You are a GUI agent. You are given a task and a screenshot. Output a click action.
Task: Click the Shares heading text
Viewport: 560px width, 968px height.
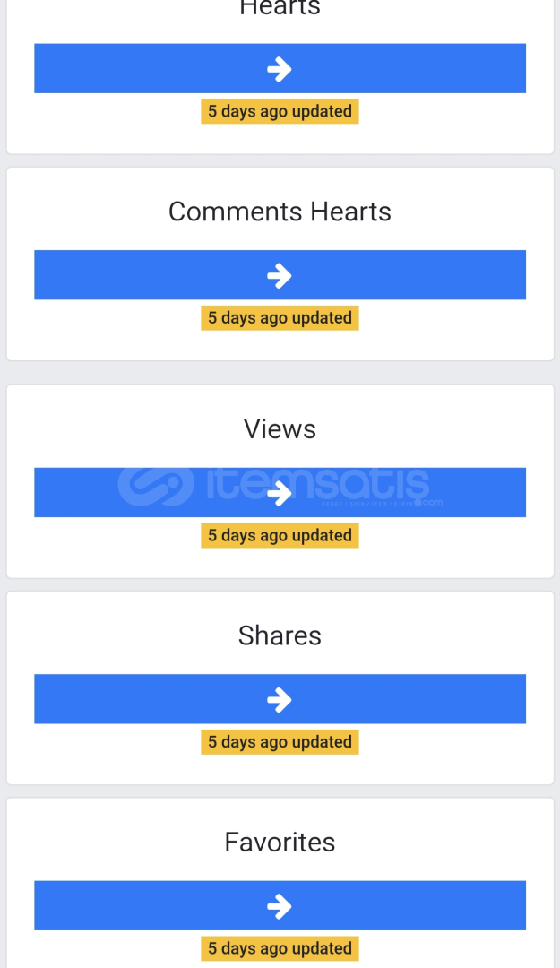[x=280, y=635]
